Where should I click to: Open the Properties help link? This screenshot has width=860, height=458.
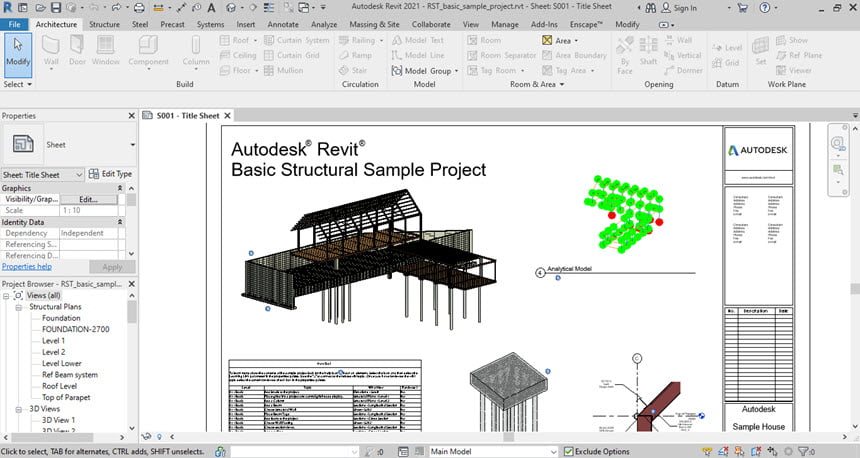tap(26, 267)
